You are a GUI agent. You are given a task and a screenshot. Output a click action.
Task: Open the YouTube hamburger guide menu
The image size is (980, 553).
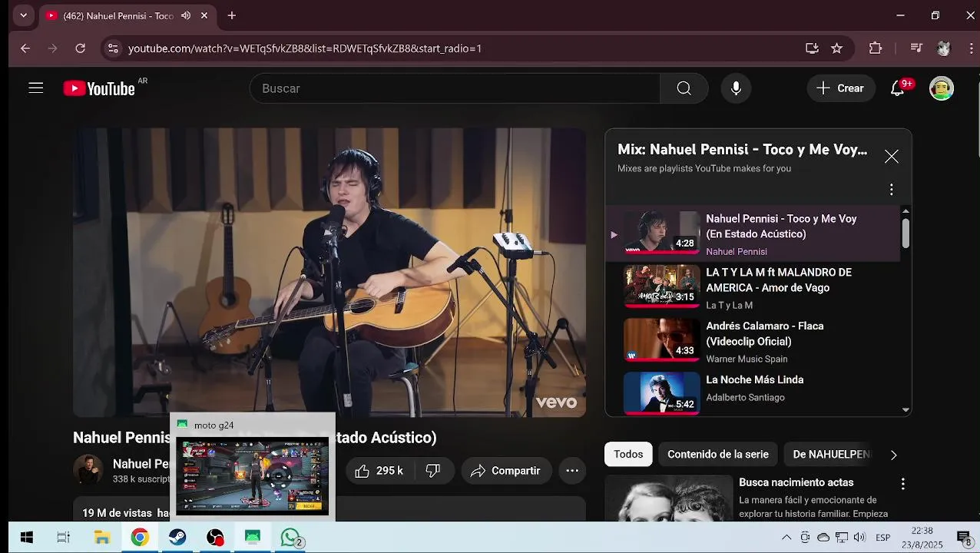[x=36, y=88]
